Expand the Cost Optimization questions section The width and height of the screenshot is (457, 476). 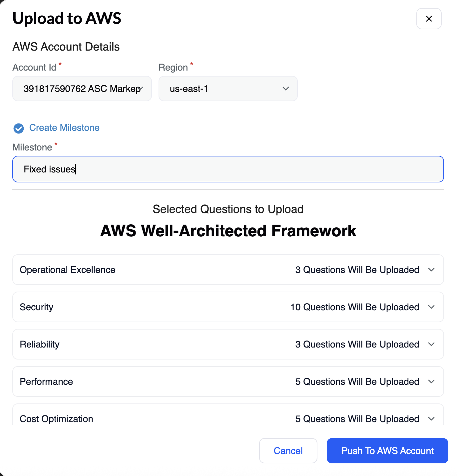(228, 419)
